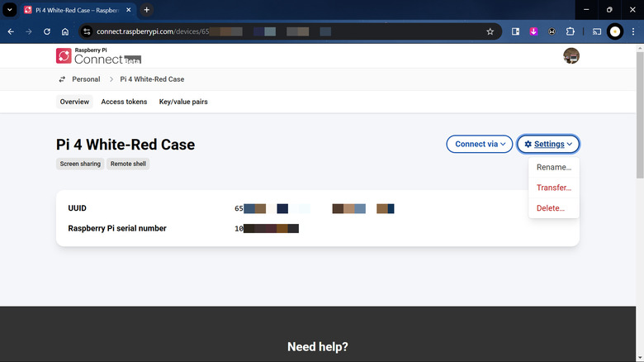Click the Pi 4 White-Red Case breadcrumb
644x362 pixels.
(x=152, y=79)
